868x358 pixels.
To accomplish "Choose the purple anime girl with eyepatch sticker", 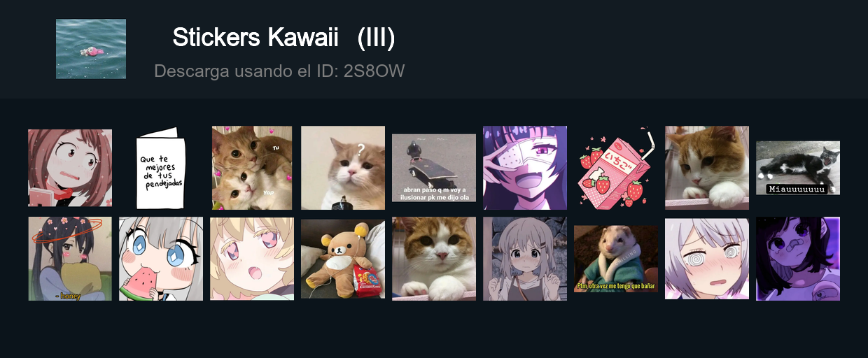I will tap(525, 168).
